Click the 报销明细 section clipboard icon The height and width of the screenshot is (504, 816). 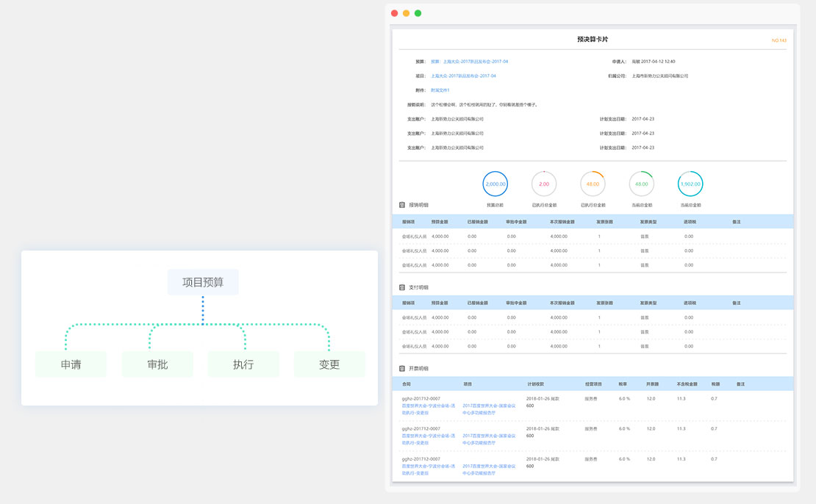click(x=402, y=205)
